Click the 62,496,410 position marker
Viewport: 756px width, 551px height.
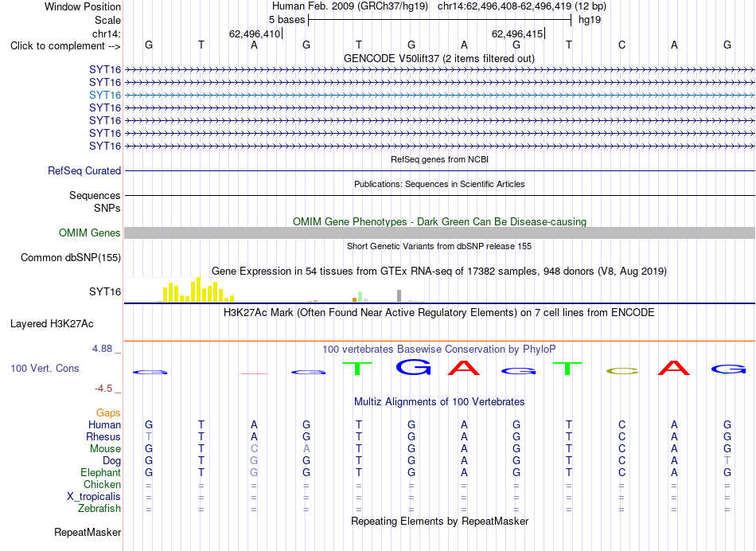[254, 33]
